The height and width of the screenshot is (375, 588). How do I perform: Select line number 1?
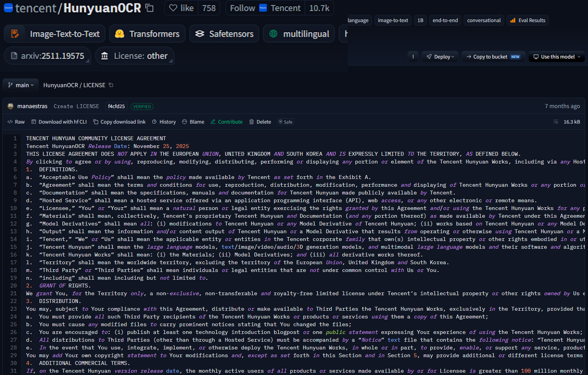15,138
